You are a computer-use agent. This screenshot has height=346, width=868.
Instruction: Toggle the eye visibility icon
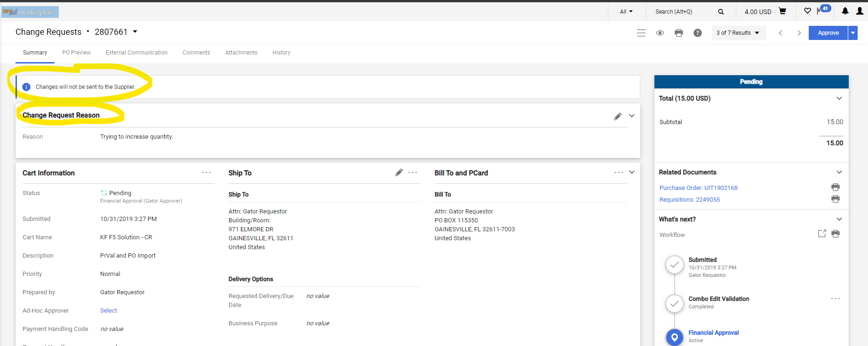tap(660, 33)
